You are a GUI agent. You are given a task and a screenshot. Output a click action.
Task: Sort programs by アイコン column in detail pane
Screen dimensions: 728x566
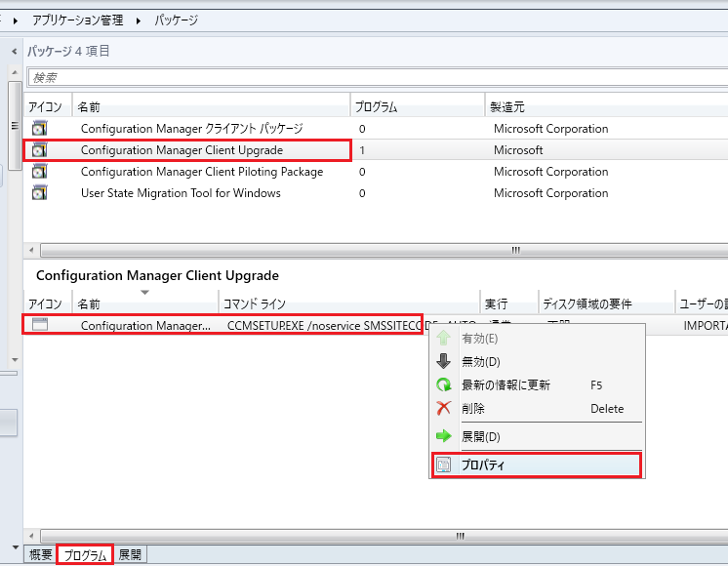[48, 303]
